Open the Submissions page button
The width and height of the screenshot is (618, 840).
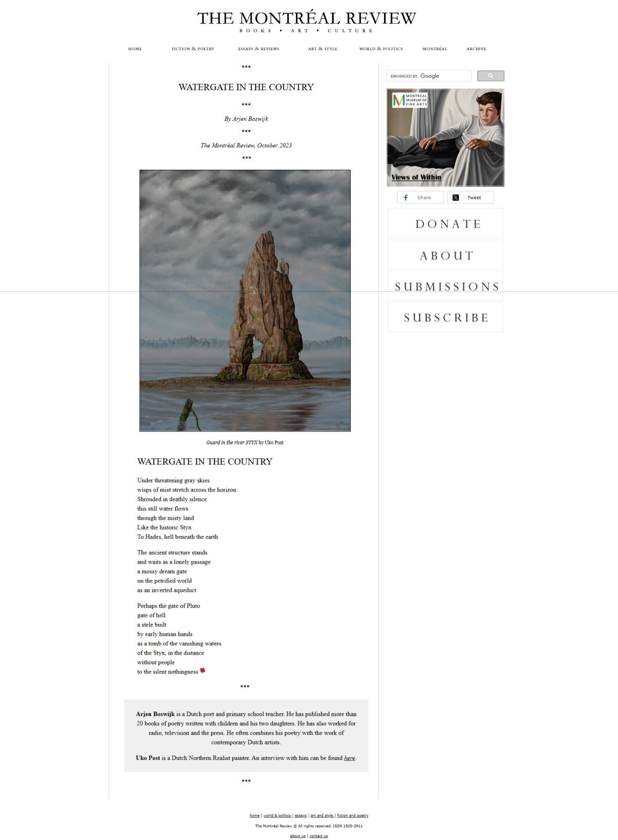pyautogui.click(x=445, y=286)
